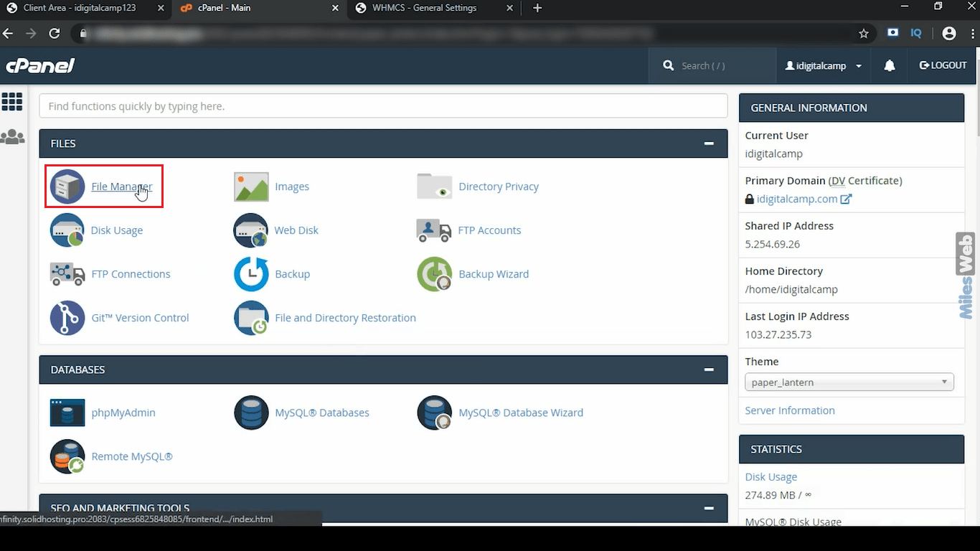The width and height of the screenshot is (980, 551).
Task: Click the DV Certificate label
Action: 865,181
